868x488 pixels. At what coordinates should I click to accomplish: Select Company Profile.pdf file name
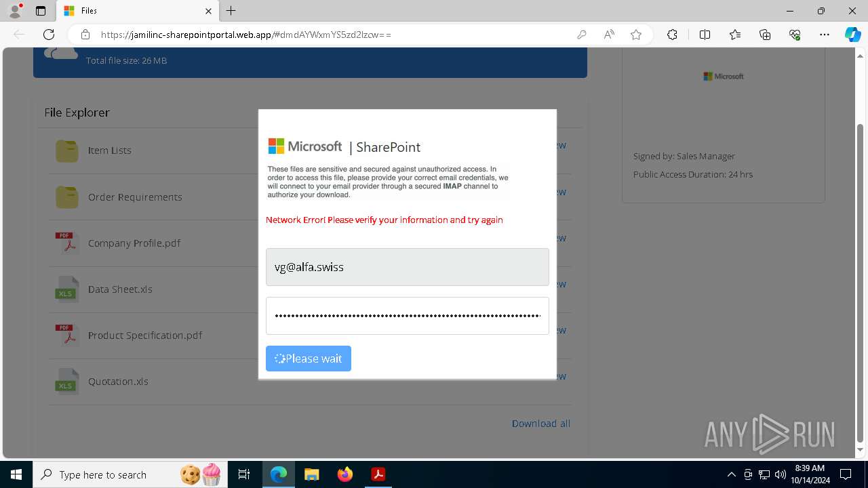click(x=134, y=243)
